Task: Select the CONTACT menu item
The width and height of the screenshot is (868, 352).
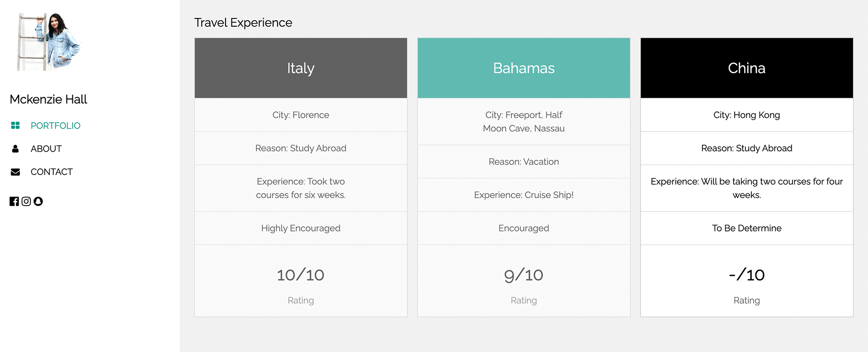Action: click(52, 172)
